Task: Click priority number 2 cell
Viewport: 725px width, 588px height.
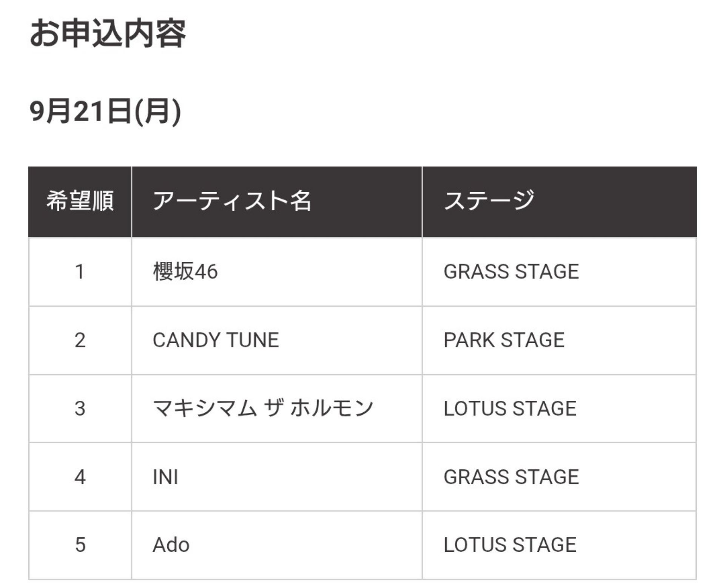Action: 80,340
